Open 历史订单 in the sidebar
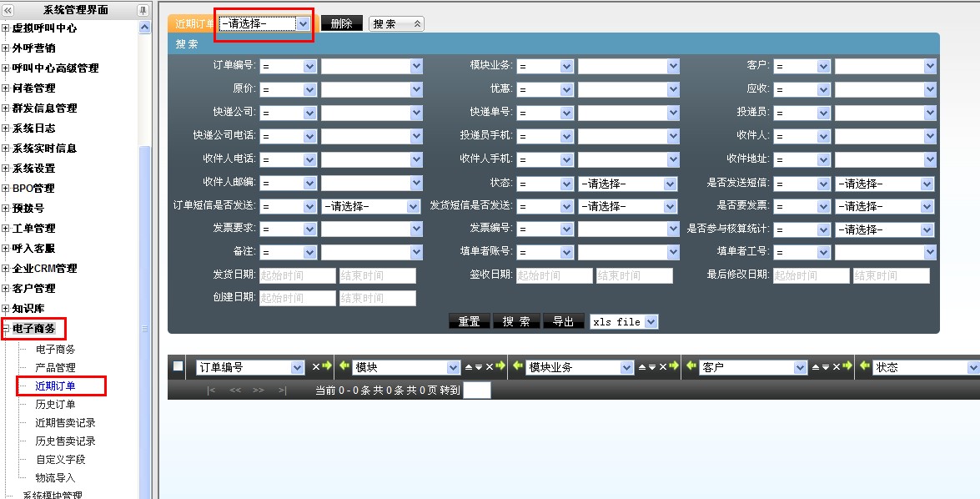980x499 pixels. click(x=55, y=405)
